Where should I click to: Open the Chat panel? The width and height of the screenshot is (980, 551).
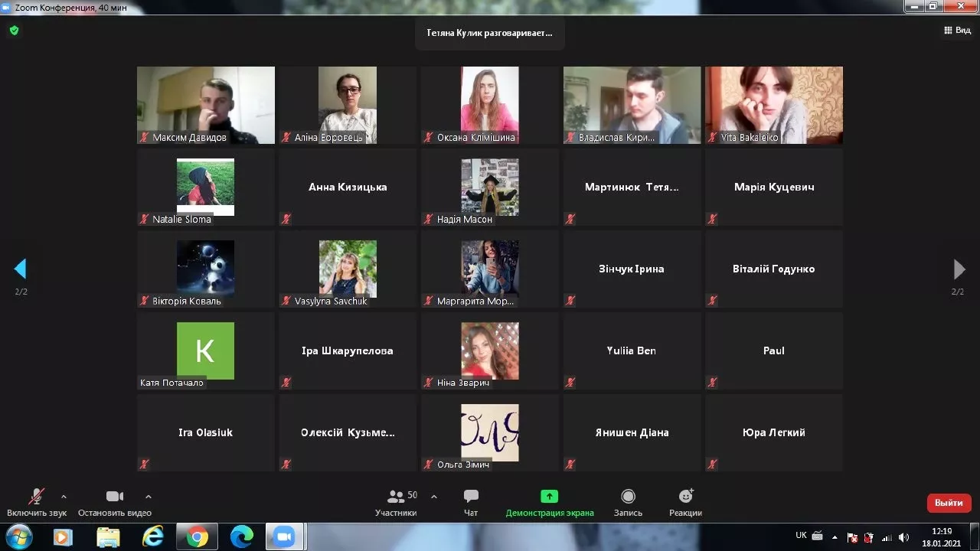(471, 497)
